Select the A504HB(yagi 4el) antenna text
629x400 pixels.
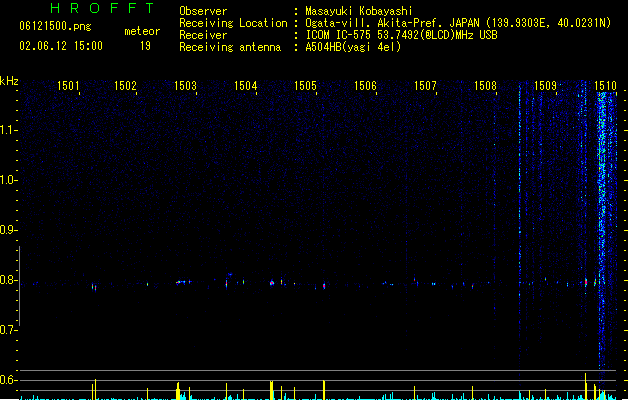353,47
